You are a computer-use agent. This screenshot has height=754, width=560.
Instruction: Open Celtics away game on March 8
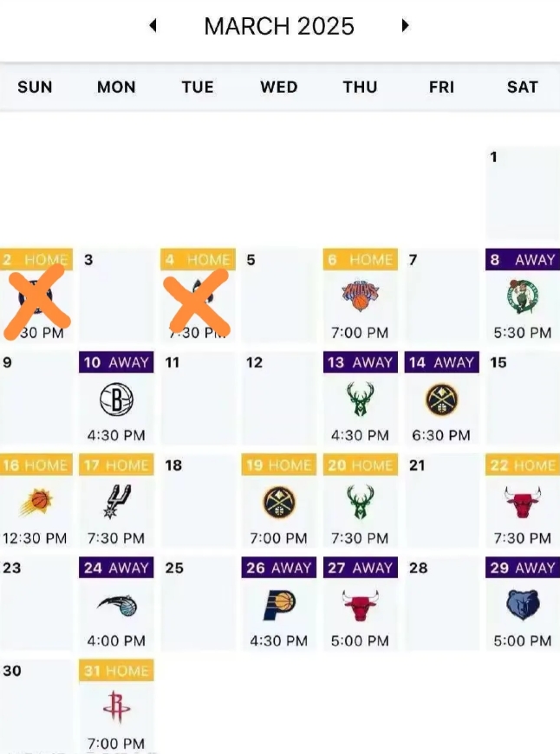tap(523, 296)
